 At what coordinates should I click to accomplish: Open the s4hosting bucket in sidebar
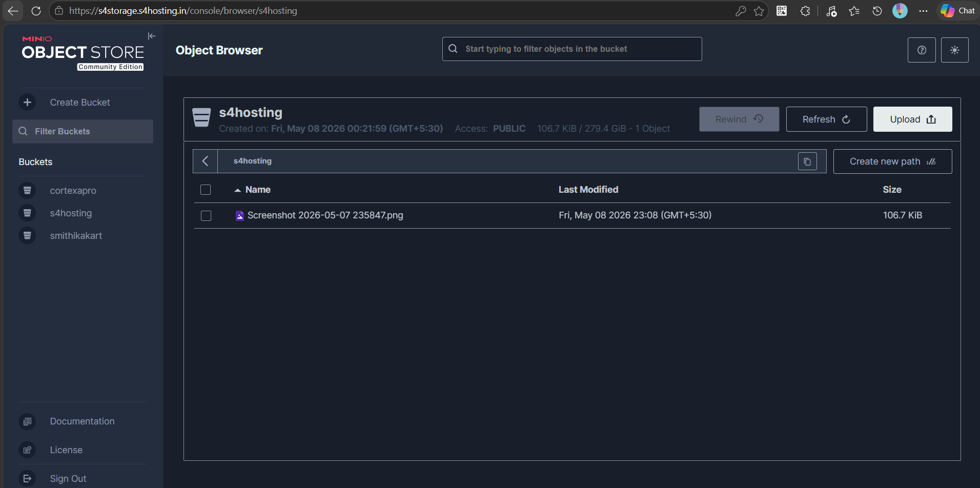point(71,213)
